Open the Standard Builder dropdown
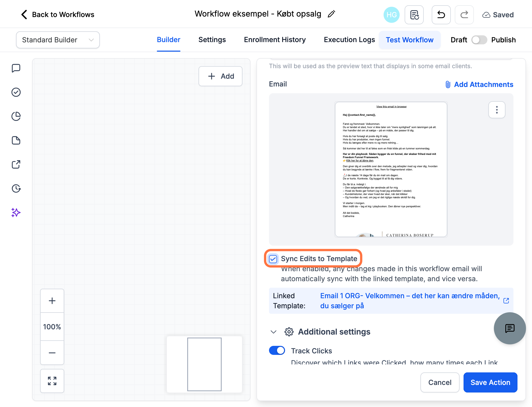Screen dimensions: 532x407 point(58,40)
